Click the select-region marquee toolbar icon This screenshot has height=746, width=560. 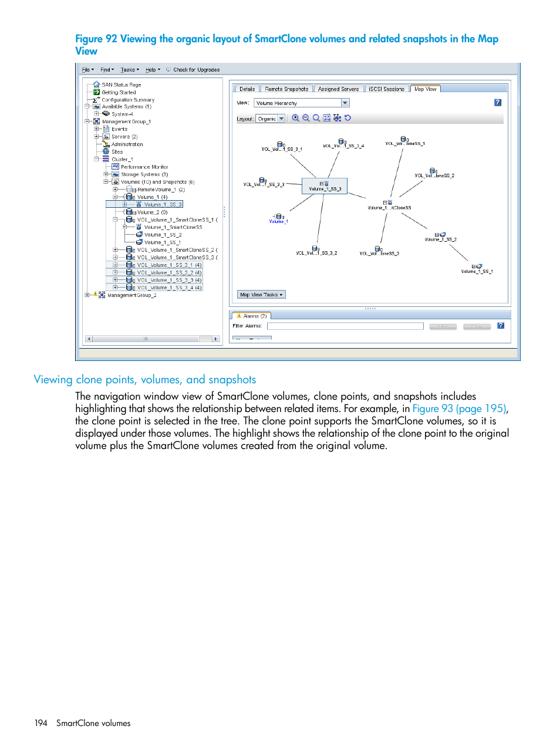(x=337, y=118)
